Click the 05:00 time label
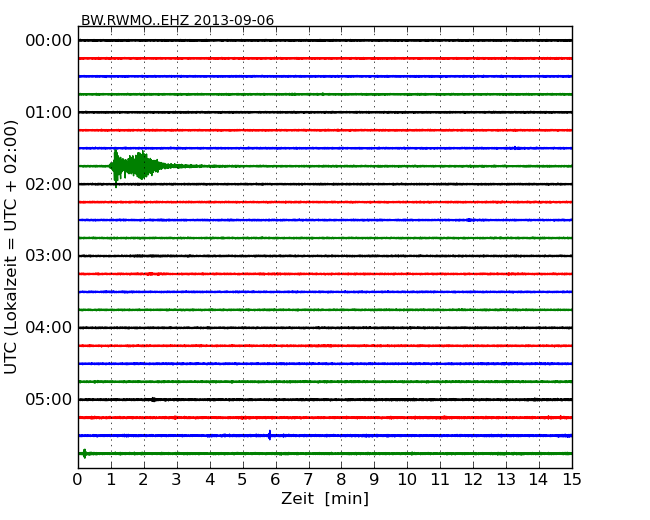 pos(49,399)
